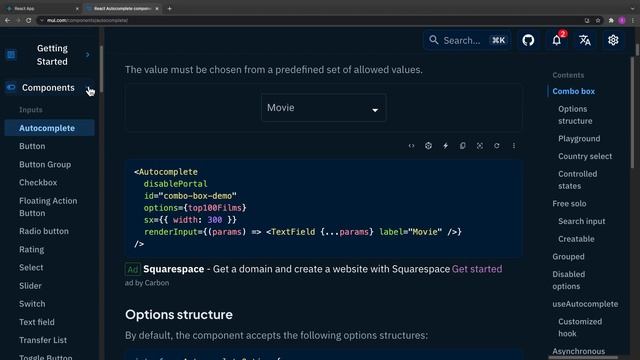Open the notifications bell
This screenshot has width=640, height=360.
pyautogui.click(x=557, y=40)
